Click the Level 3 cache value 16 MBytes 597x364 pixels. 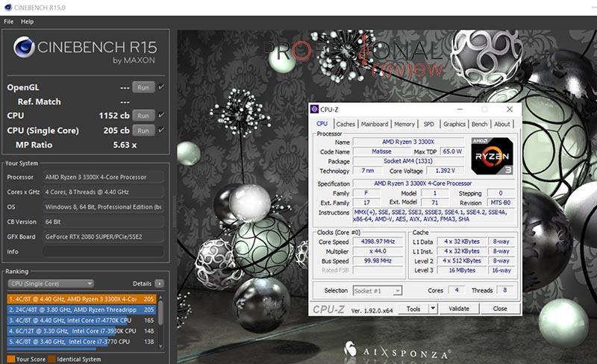462,270
